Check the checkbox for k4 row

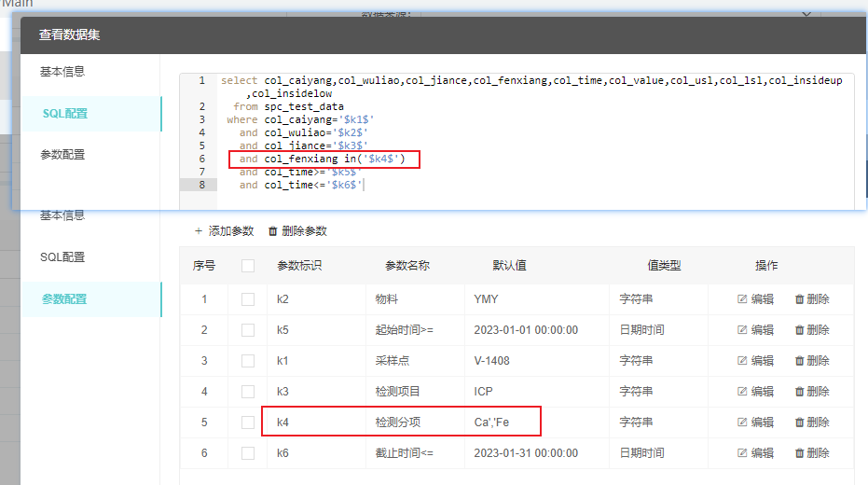(248, 423)
